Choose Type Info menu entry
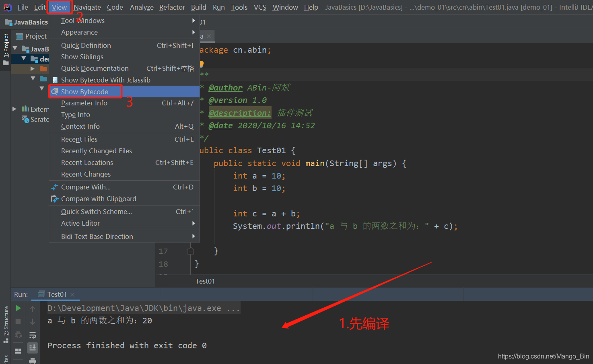The height and width of the screenshot is (364, 593). tap(124, 115)
